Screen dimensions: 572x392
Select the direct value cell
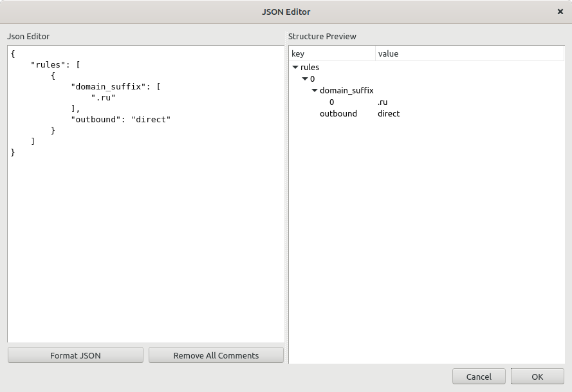pyautogui.click(x=389, y=114)
